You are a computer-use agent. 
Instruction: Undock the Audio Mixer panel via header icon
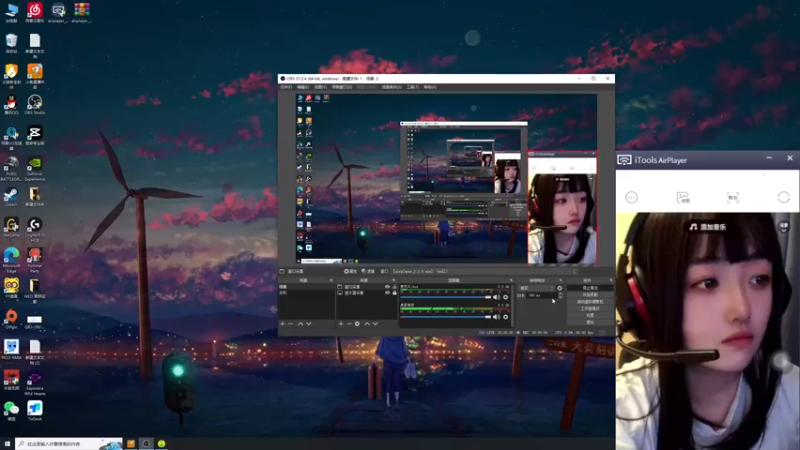[511, 280]
